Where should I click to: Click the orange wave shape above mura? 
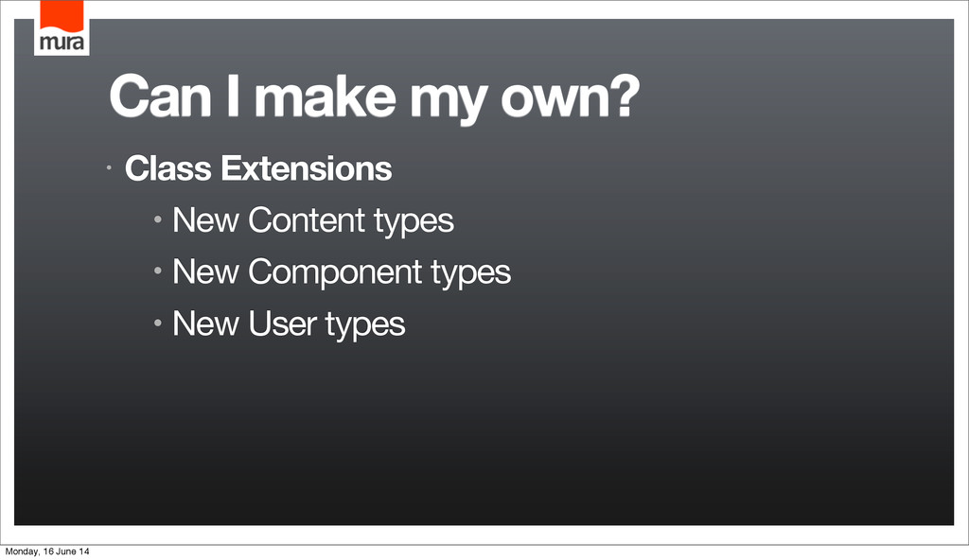click(62, 15)
